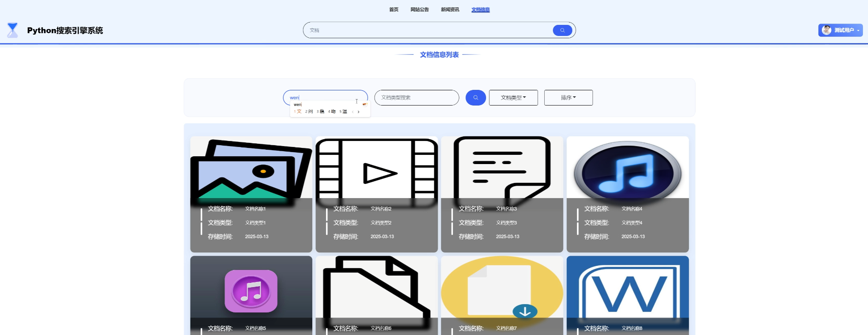868x335 pixels.
Task: Go to previous IME candidate page arrow
Action: (353, 112)
